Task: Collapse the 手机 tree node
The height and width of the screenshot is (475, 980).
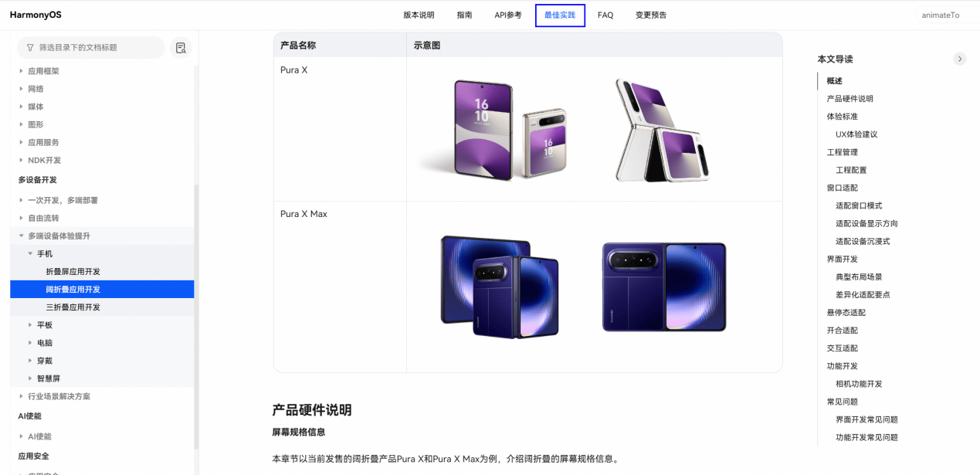Action: pos(31,253)
